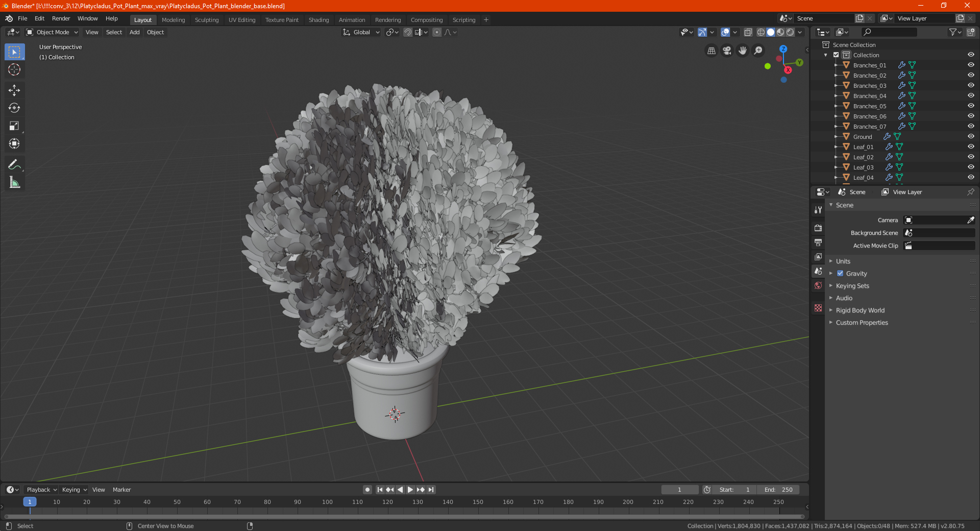Click the camera eyedropper icon
The width and height of the screenshot is (980, 531).
tap(970, 220)
